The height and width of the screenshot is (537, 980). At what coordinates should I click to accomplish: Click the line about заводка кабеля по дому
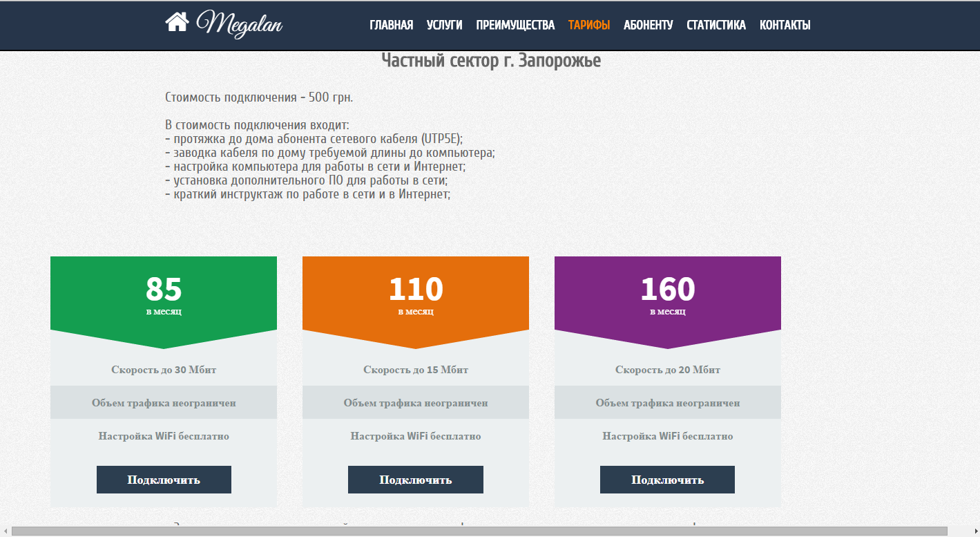click(330, 153)
